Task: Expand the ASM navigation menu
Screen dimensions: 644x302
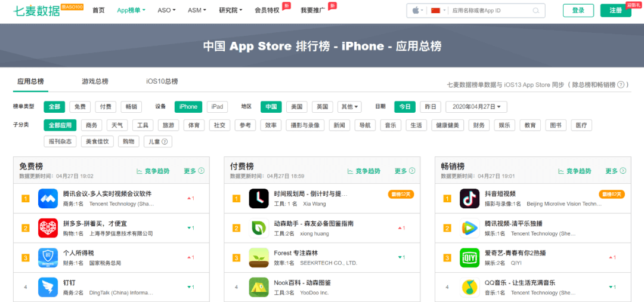Action: [x=197, y=10]
